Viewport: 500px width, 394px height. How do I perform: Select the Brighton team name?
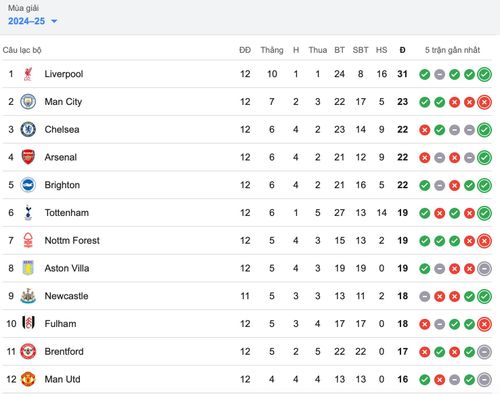point(62,185)
